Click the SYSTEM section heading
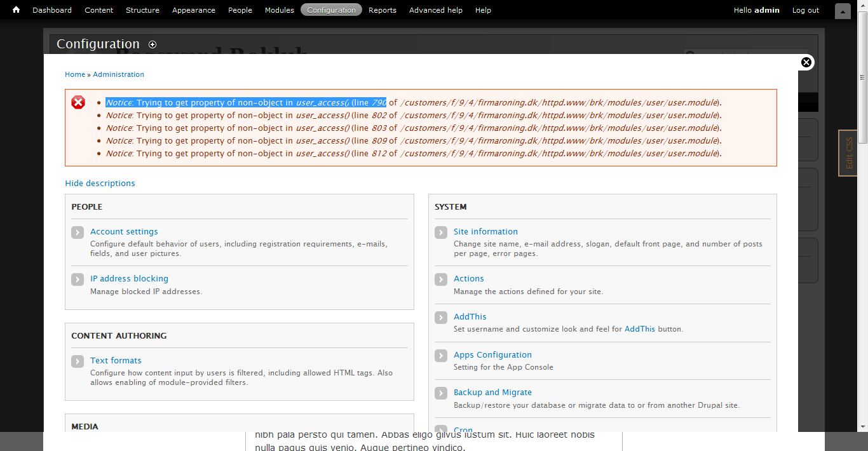This screenshot has width=868, height=451. (451, 207)
